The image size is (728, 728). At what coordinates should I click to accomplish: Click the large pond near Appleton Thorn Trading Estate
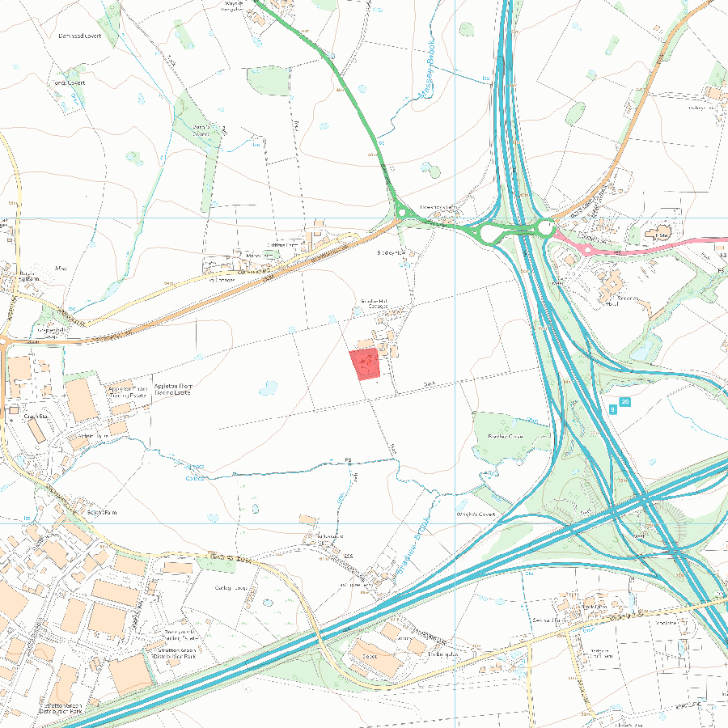(x=269, y=387)
